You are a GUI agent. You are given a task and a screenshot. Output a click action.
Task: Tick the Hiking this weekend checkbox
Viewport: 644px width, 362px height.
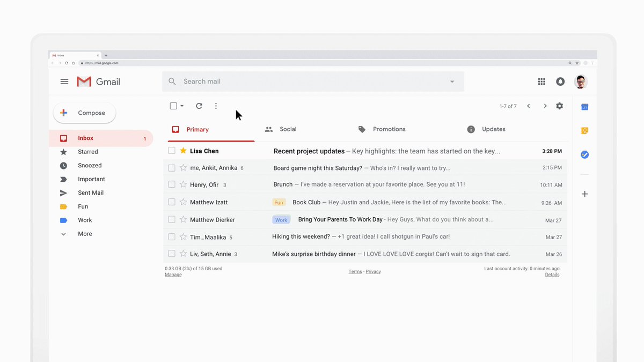coord(172,237)
